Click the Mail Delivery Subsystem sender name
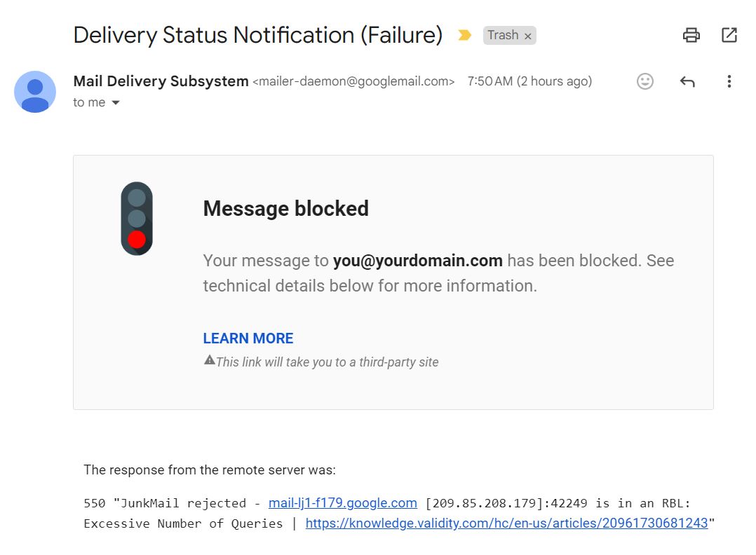The width and height of the screenshot is (756, 555). [x=161, y=81]
